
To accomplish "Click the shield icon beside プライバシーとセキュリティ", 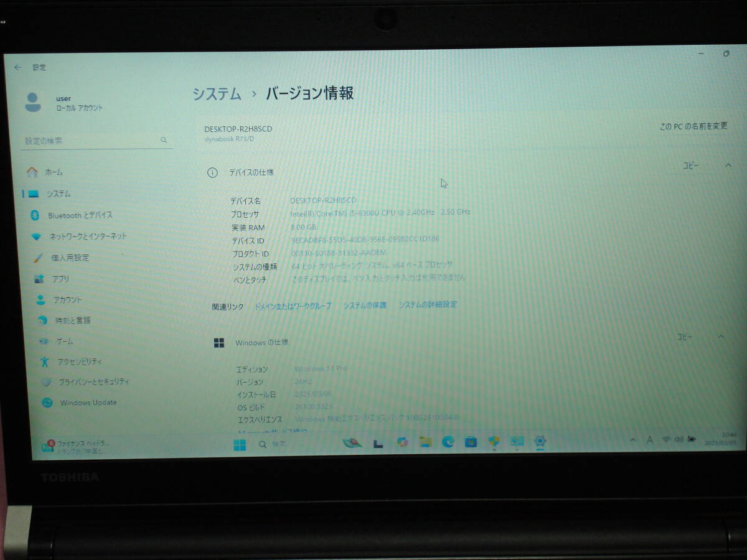I will coord(46,382).
